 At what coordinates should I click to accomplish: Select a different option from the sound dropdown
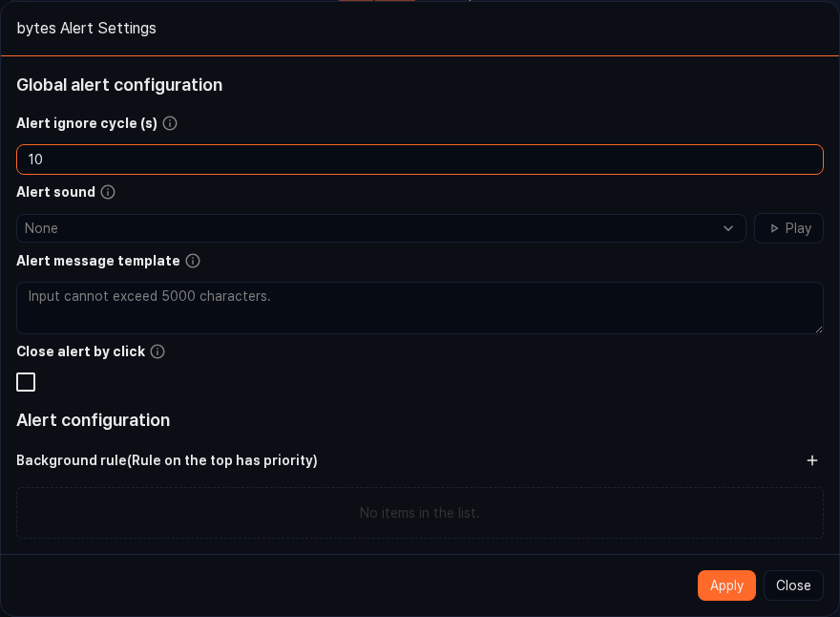click(381, 228)
